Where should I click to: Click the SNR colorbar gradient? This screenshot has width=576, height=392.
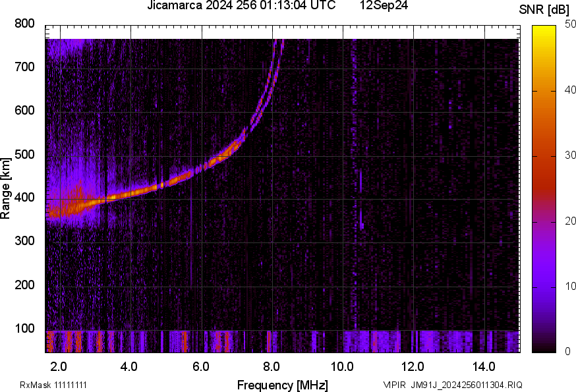point(544,189)
